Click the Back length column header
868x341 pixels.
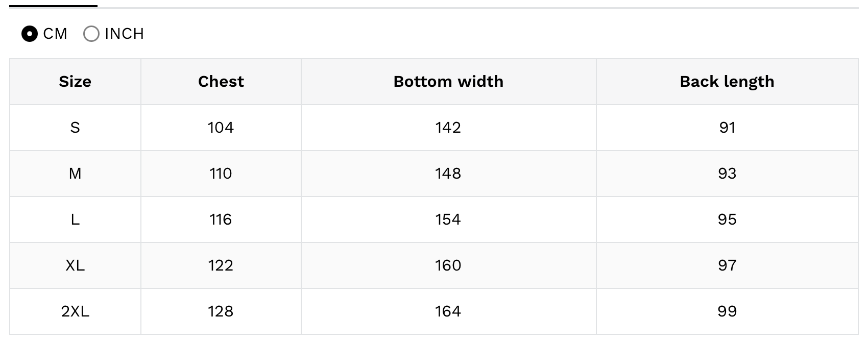[x=727, y=82]
